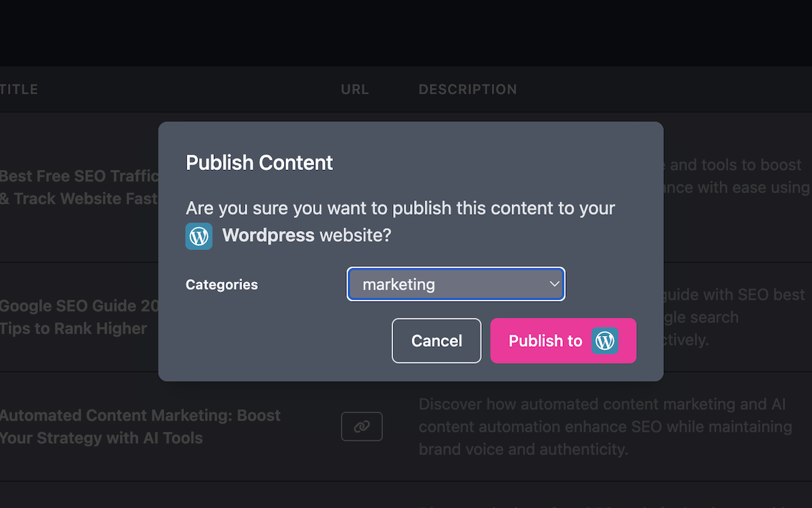The height and width of the screenshot is (508, 812).
Task: Click the Categories field label
Action: point(222,284)
